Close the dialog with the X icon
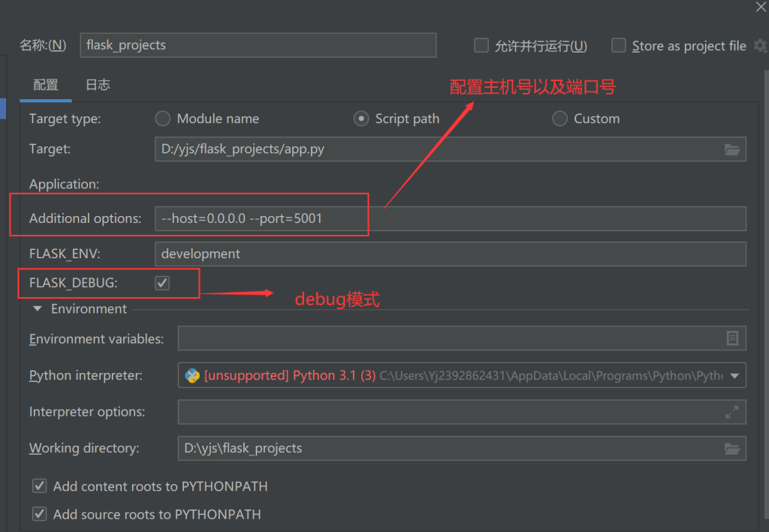 tap(759, 7)
